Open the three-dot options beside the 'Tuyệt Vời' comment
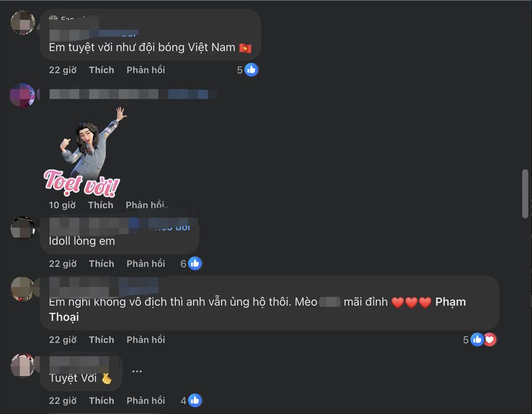Image resolution: width=532 pixels, height=414 pixels. [x=137, y=371]
